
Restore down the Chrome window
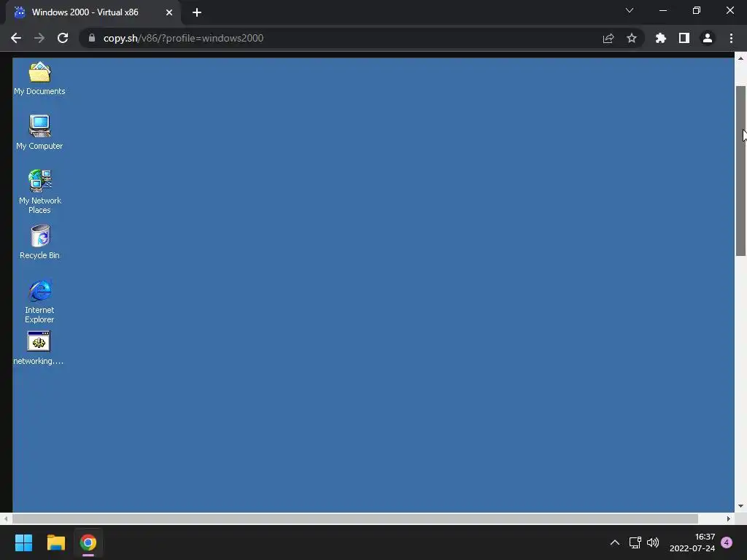tap(697, 10)
